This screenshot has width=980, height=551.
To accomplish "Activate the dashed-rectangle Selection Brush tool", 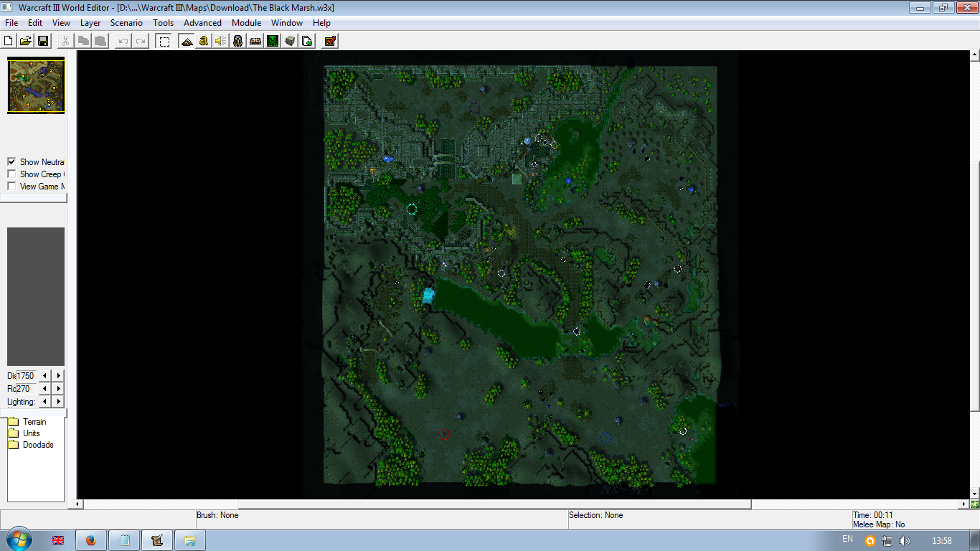I will tap(164, 41).
